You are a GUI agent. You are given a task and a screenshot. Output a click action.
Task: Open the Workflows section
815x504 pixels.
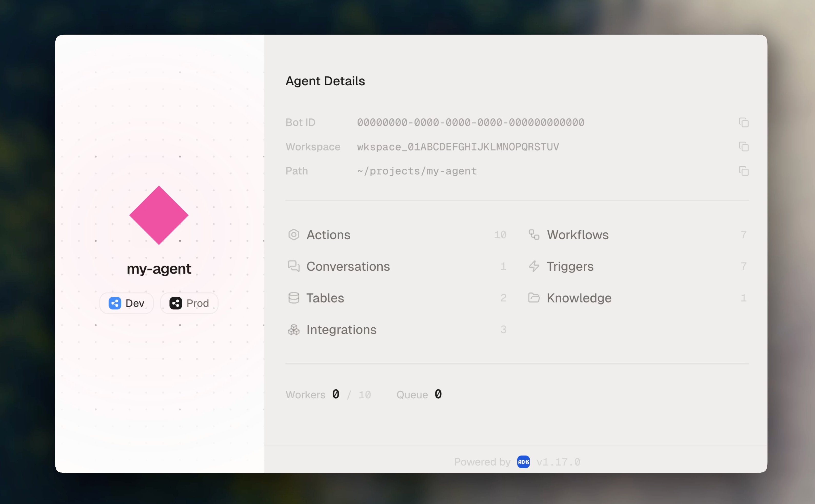click(x=638, y=235)
